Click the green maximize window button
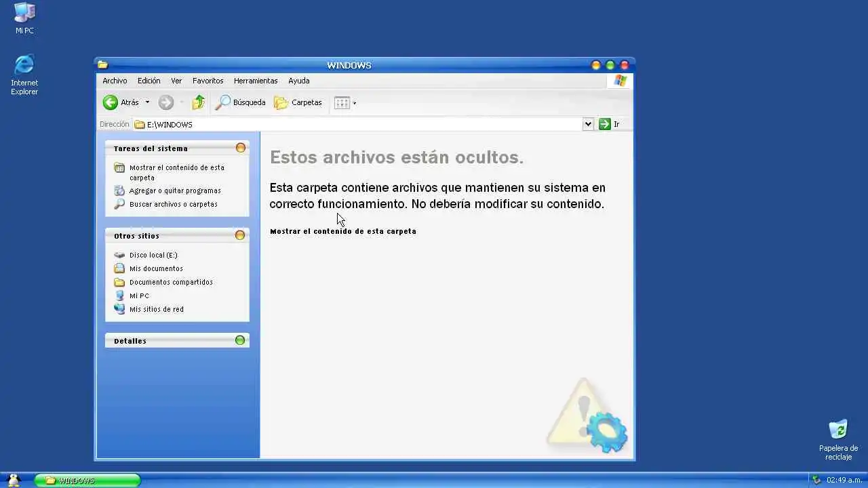Viewport: 868px width, 488px height. 610,65
